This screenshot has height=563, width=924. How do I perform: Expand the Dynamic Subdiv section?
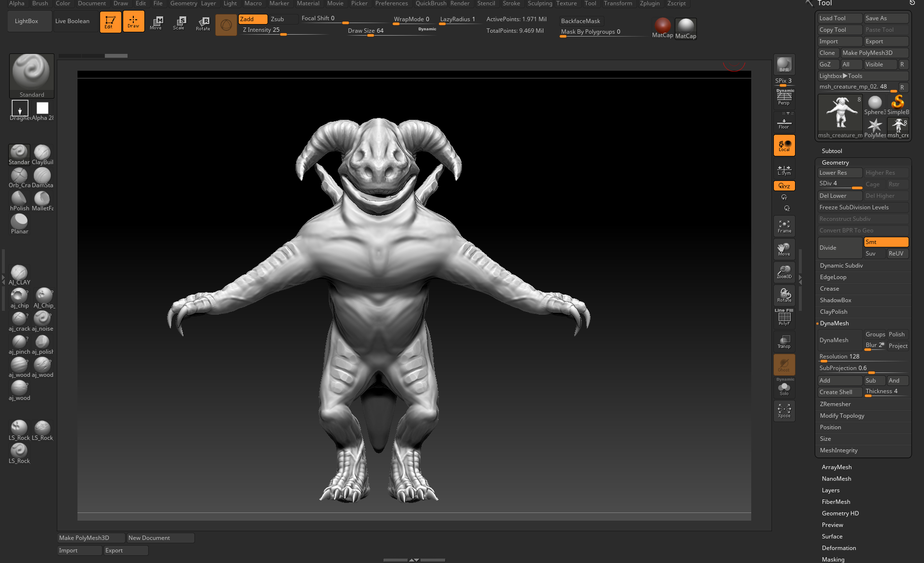click(841, 265)
